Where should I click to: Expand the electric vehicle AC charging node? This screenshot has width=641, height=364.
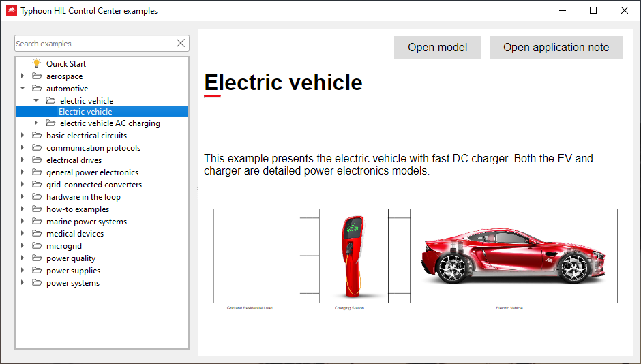36,123
